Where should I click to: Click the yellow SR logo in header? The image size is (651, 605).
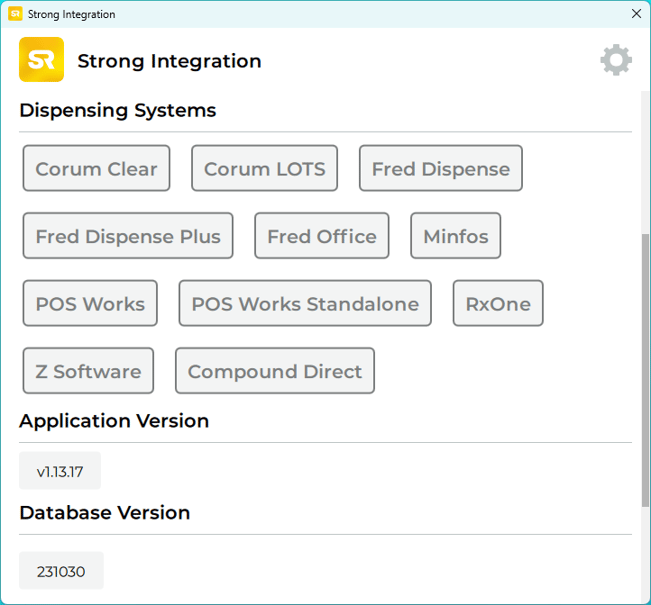pos(42,59)
